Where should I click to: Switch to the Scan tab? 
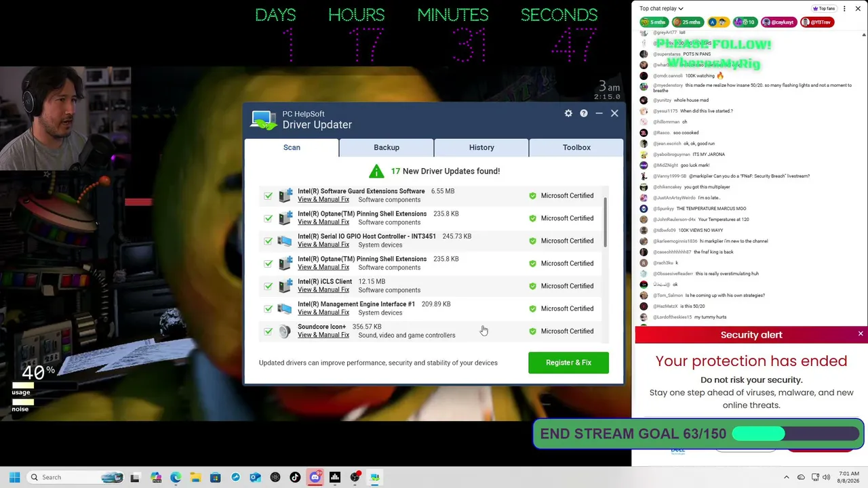point(292,147)
